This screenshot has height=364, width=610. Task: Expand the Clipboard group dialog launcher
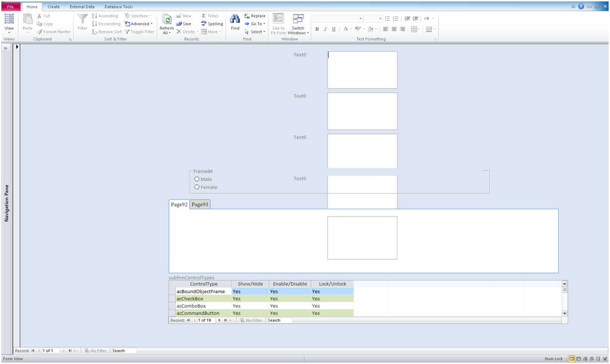[70, 39]
